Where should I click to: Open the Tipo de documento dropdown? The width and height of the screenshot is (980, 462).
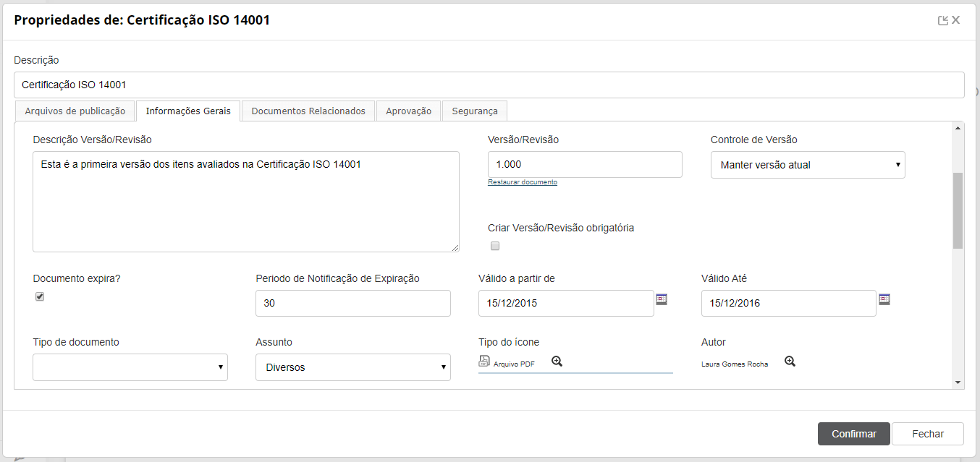pos(130,367)
